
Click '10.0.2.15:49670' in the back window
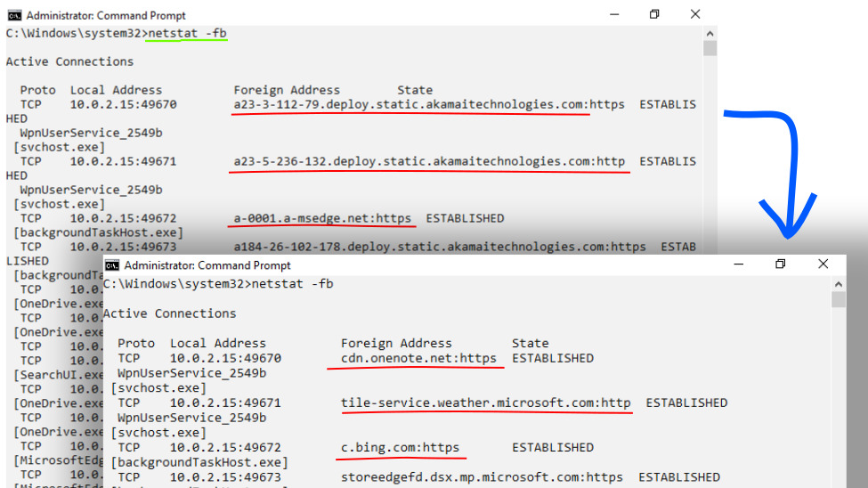coord(124,104)
